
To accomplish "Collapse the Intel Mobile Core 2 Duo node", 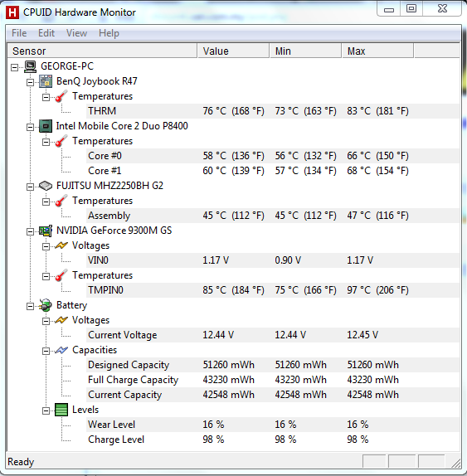I will click(x=30, y=127).
